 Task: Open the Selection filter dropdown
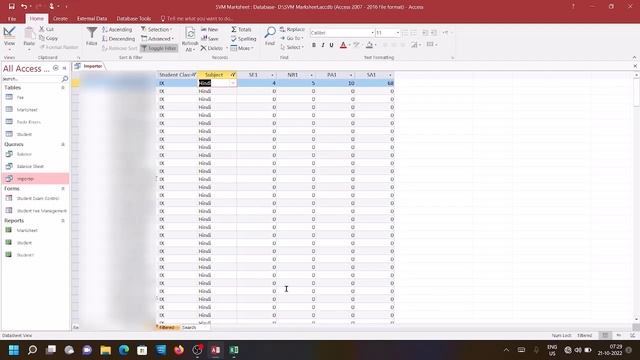tap(156, 29)
